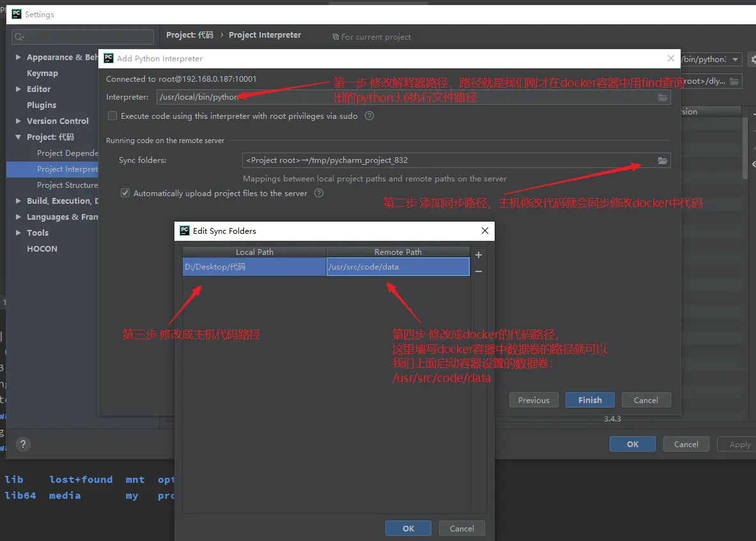Add a new sync folder mapping with plus icon

(x=478, y=255)
